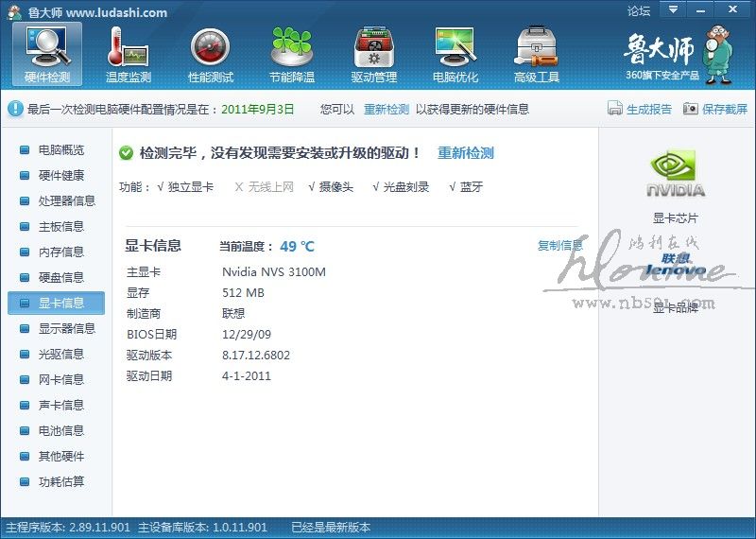Close the 鲁大师 window
The width and height of the screenshot is (756, 539).
pos(733,9)
